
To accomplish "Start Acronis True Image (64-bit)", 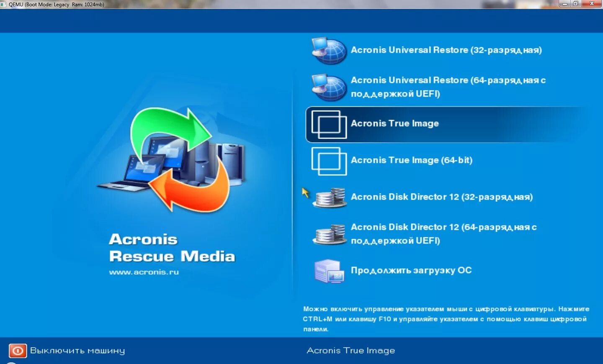I will pos(412,160).
